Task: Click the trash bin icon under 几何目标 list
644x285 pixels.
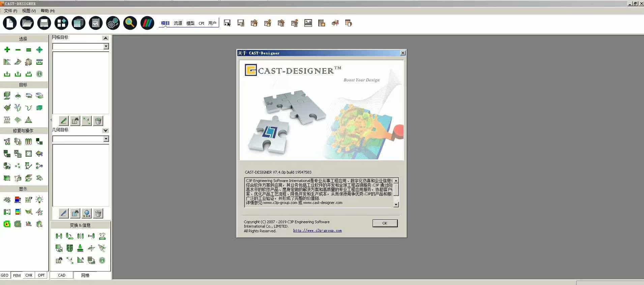Action: coord(98,213)
